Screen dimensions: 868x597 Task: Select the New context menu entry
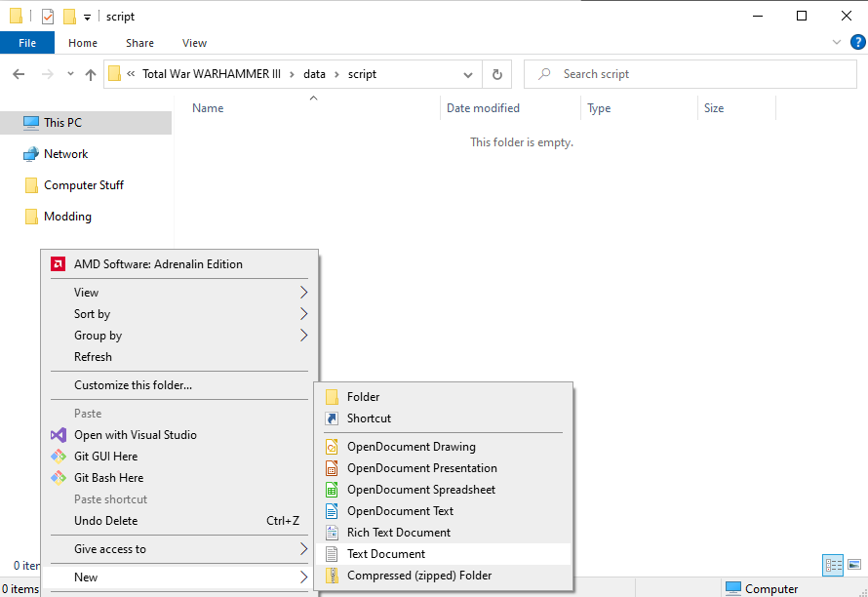pos(179,577)
